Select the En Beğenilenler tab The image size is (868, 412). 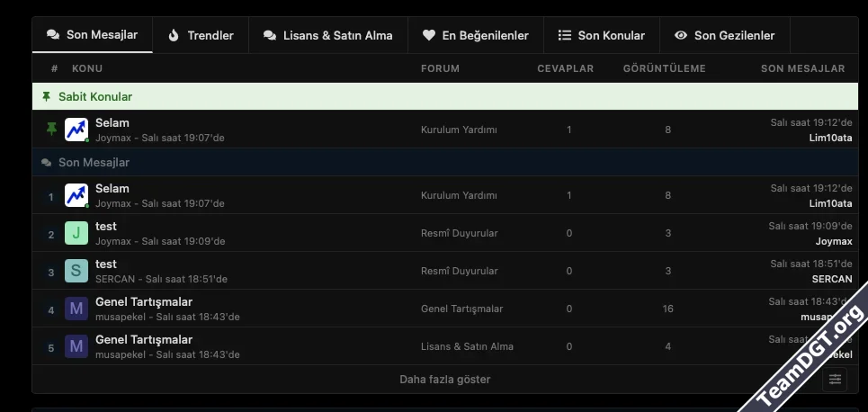click(475, 36)
